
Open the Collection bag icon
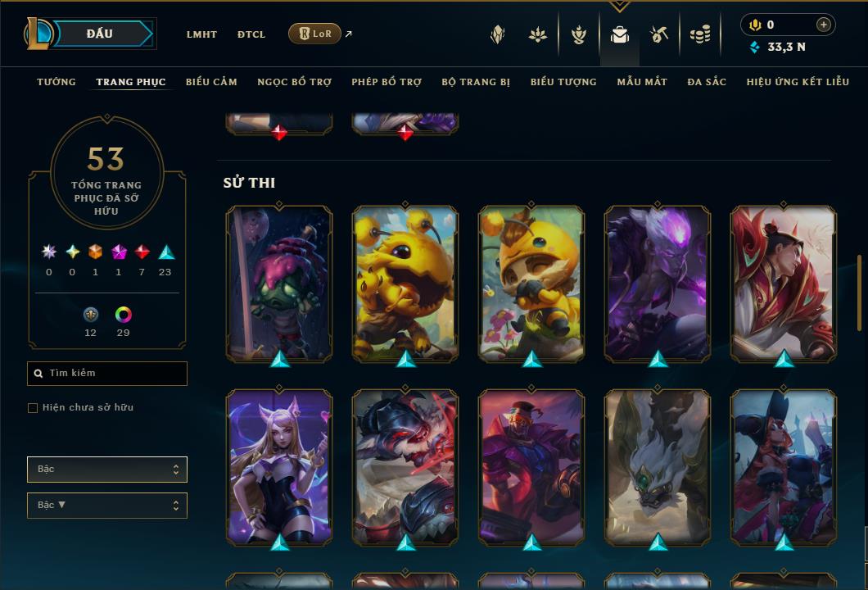tap(619, 35)
